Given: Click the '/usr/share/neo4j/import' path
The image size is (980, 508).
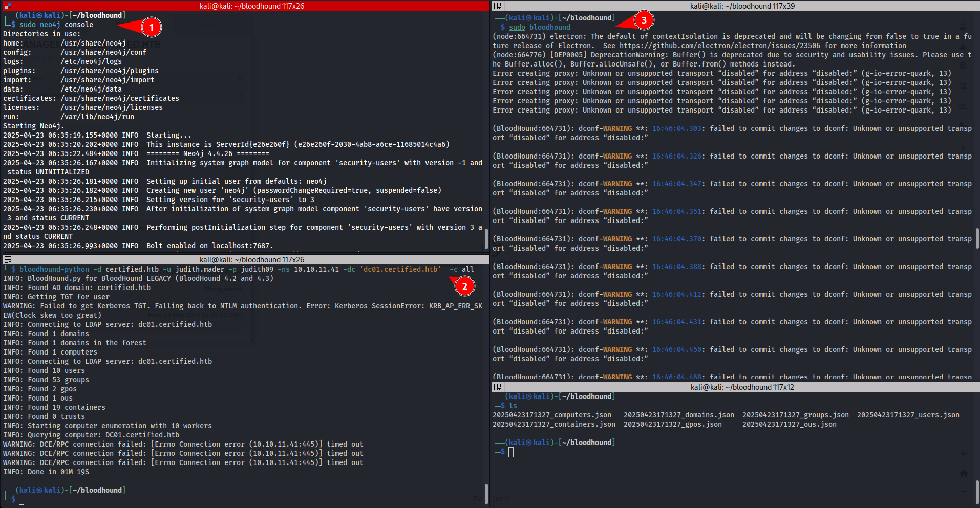Looking at the screenshot, I should coord(108,80).
